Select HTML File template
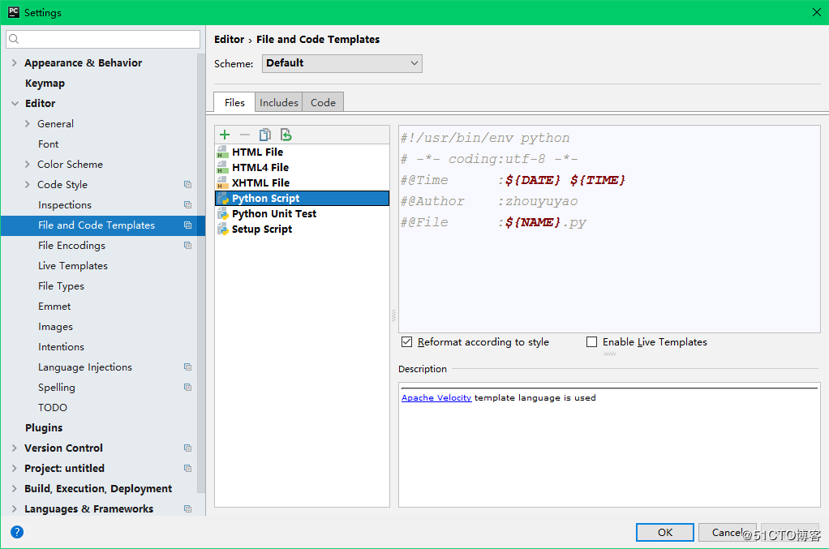Screen dimensions: 829x549 click(302, 152)
